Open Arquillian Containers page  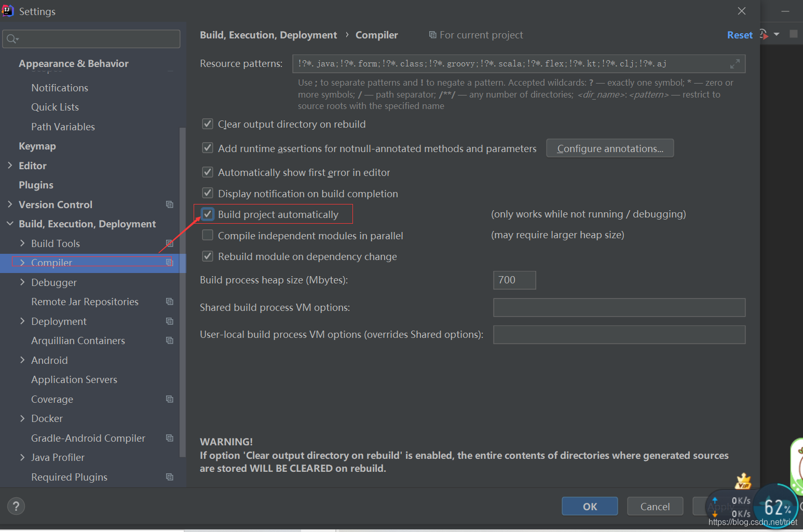[x=78, y=340]
